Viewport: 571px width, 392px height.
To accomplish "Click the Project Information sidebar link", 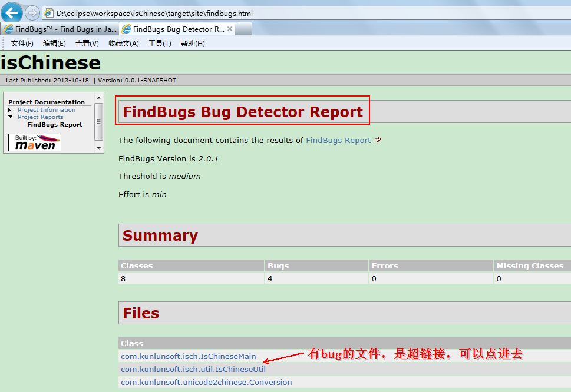I will (x=46, y=109).
